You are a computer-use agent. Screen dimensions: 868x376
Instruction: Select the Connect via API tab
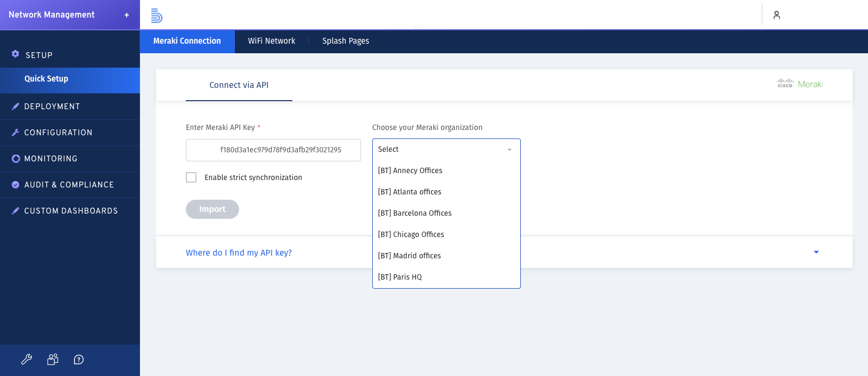(x=239, y=85)
